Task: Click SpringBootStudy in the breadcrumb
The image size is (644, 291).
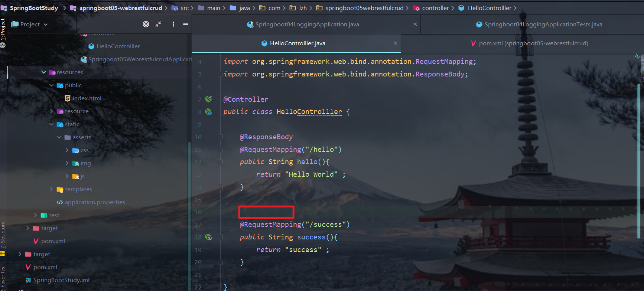Action: pyautogui.click(x=34, y=8)
